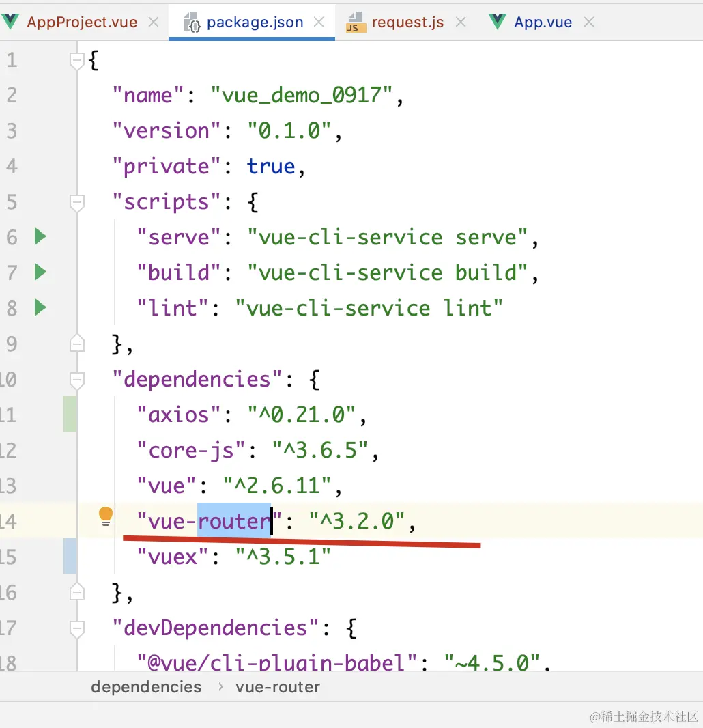
Task: Click the "vue-cli-service lint" value
Action: pyautogui.click(x=369, y=308)
